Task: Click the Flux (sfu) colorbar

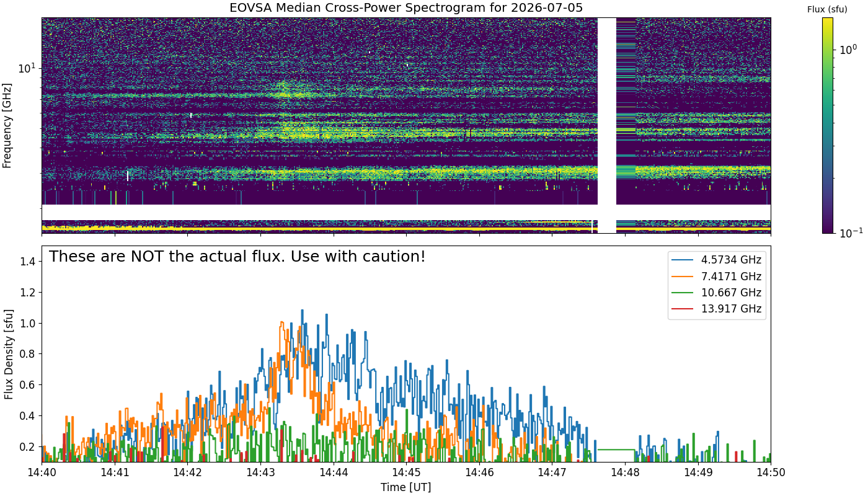Action: click(828, 125)
